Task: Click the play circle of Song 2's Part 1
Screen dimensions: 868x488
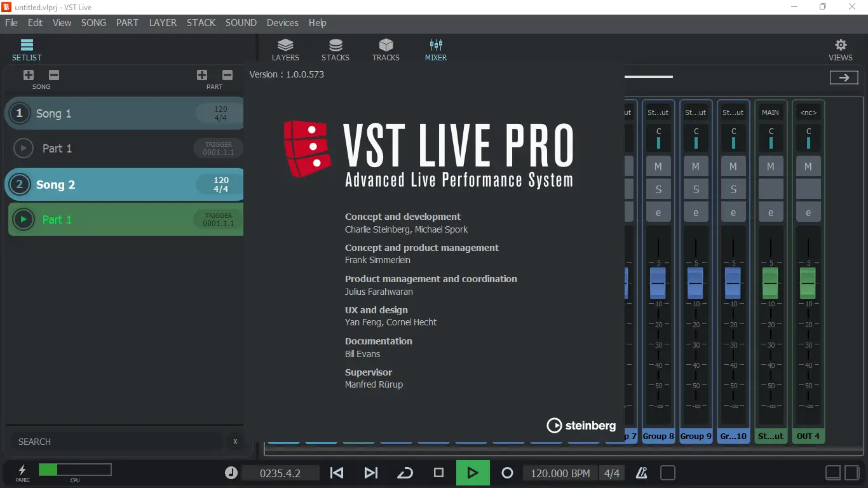Action: tap(24, 220)
